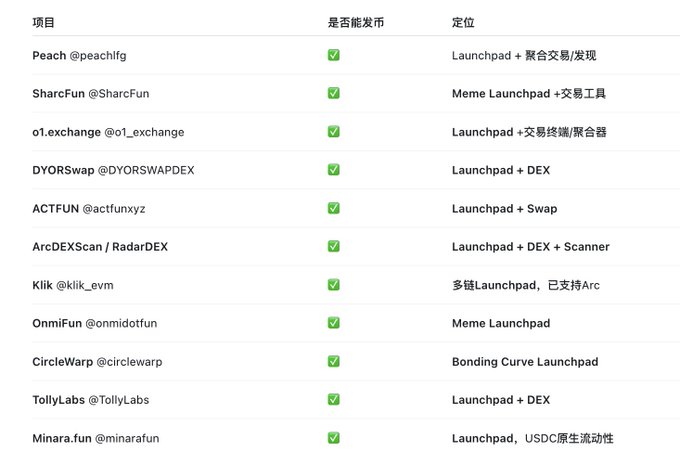The height and width of the screenshot is (465, 680).
Task: Select the DYORSwap @DYORSWAPDEX project cell
Action: coord(113,170)
